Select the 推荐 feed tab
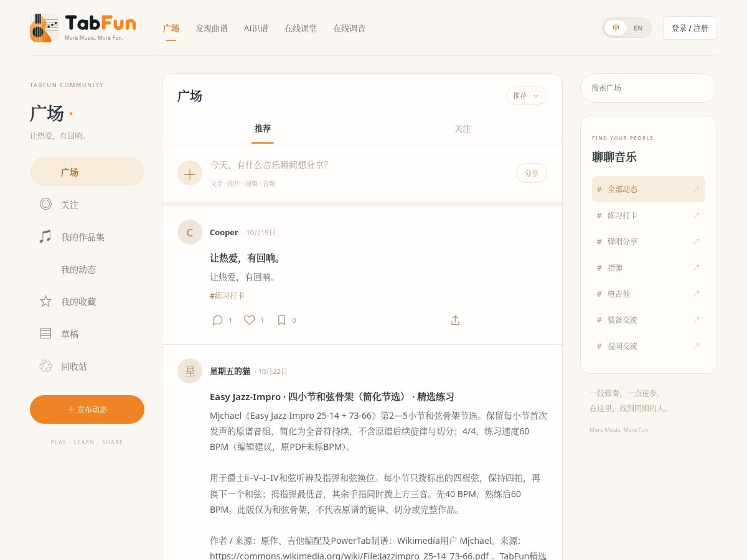 coord(263,129)
